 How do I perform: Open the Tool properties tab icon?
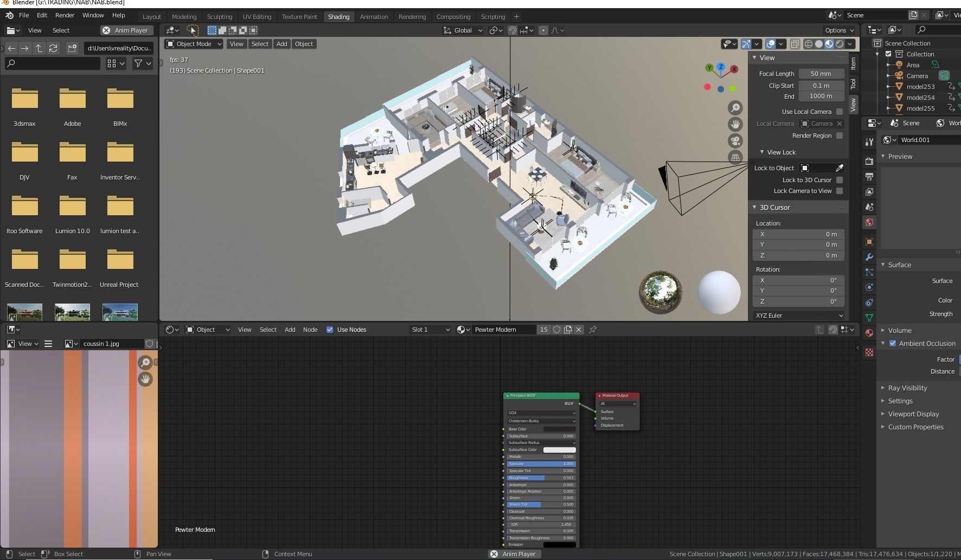pos(869,142)
